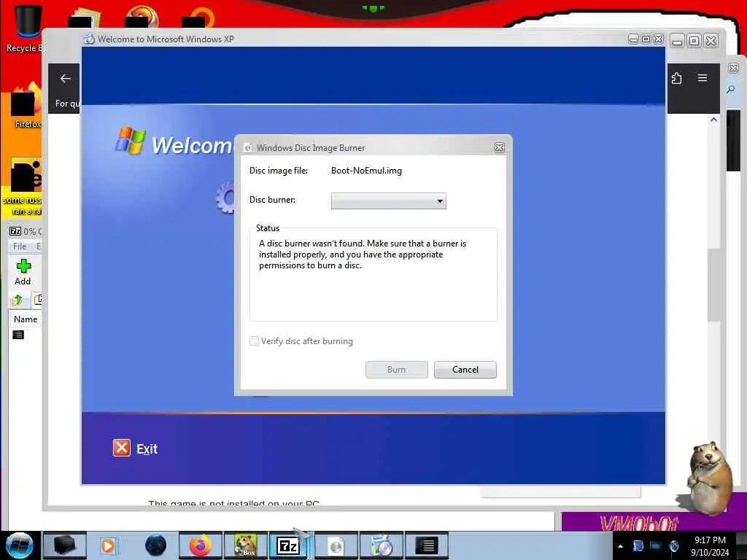Click the taskbar clock showing 9:17 PM
The height and width of the screenshot is (560, 747).
tap(710, 546)
